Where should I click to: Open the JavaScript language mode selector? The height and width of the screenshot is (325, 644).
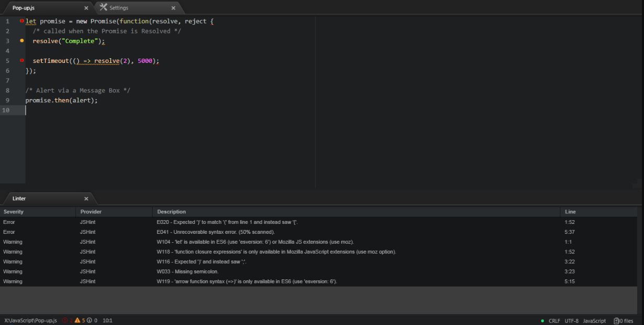(x=594, y=321)
